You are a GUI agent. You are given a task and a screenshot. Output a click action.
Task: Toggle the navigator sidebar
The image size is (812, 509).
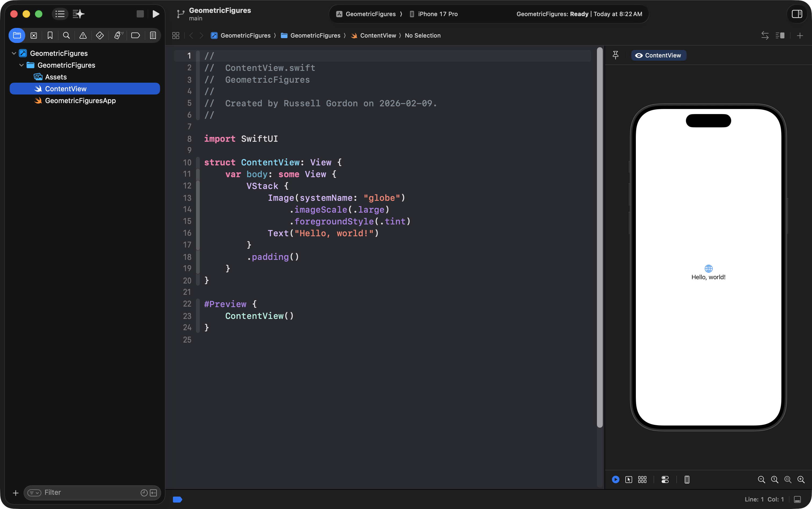(x=60, y=14)
